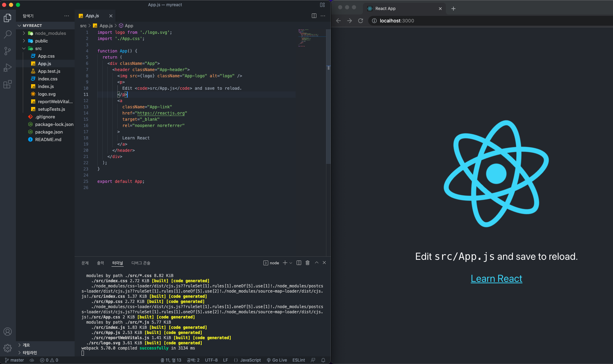Screen dimensions: 613x364
Task: Go back in the browser window
Action: 338,21
